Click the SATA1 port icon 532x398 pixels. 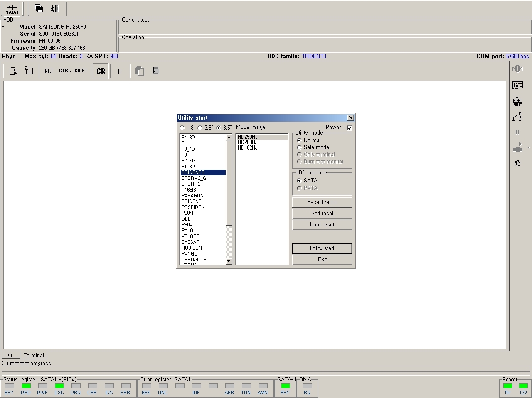point(12,8)
